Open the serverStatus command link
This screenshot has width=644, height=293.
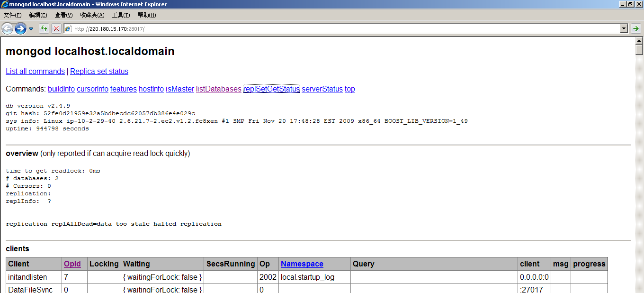coord(322,89)
